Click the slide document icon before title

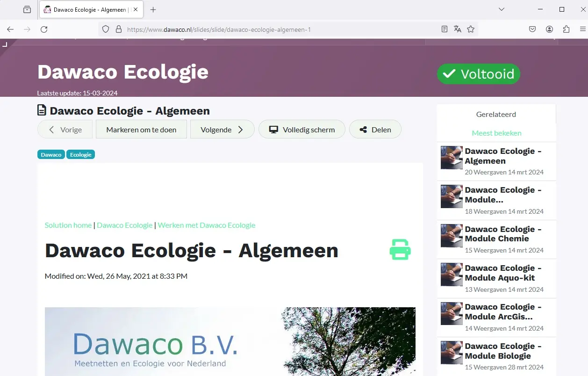coord(42,110)
